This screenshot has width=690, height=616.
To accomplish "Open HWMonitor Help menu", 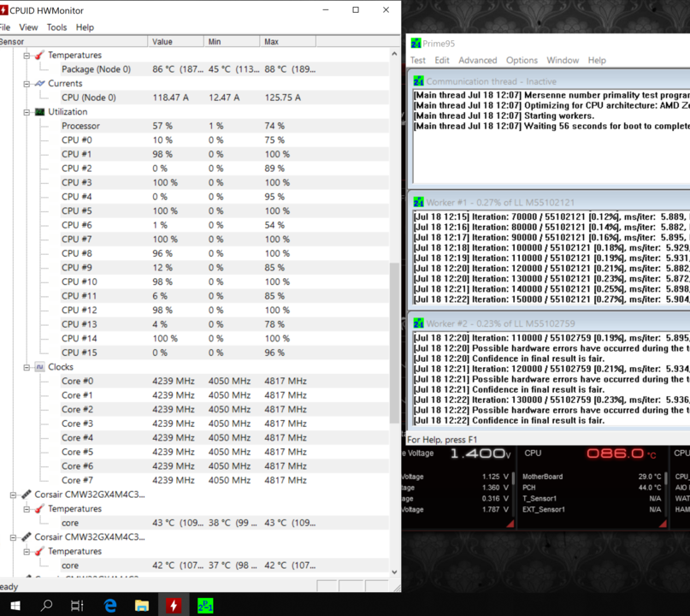I will (85, 27).
